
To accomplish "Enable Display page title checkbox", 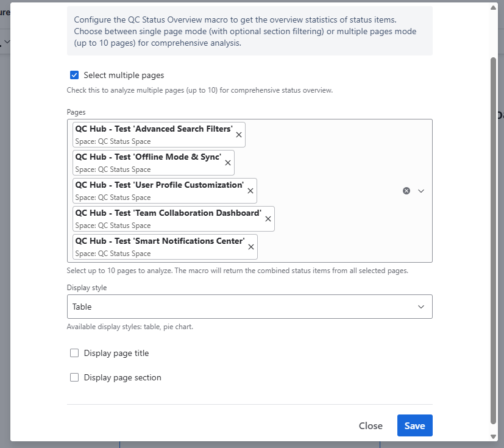I will [x=74, y=353].
